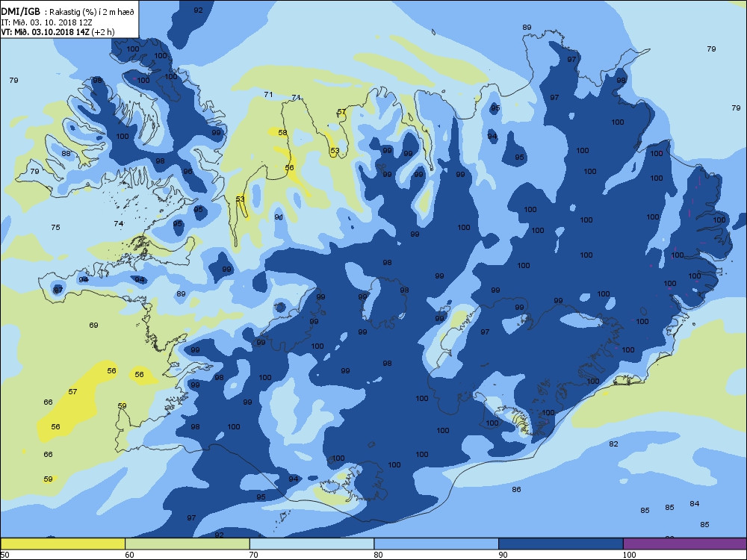Click the humidity value 82 off the southeast coast
Image resolution: width=747 pixels, height=560 pixels.
(x=613, y=444)
